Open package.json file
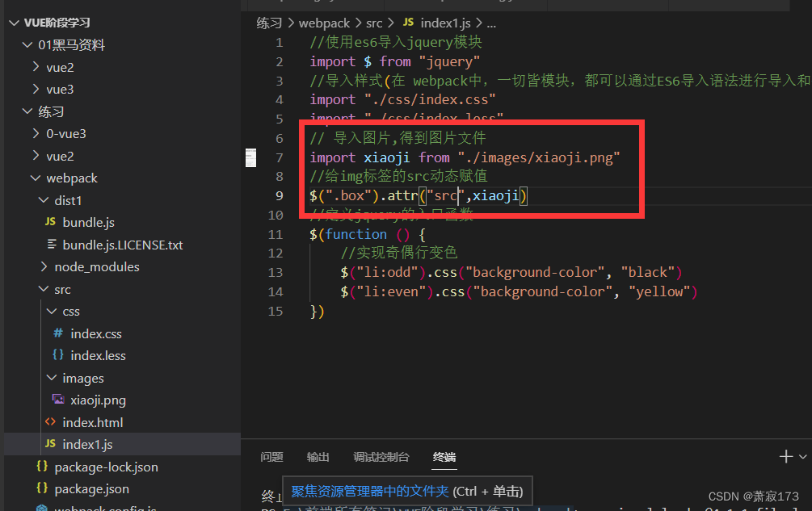Viewport: 812px width, 511px height. coord(91,488)
